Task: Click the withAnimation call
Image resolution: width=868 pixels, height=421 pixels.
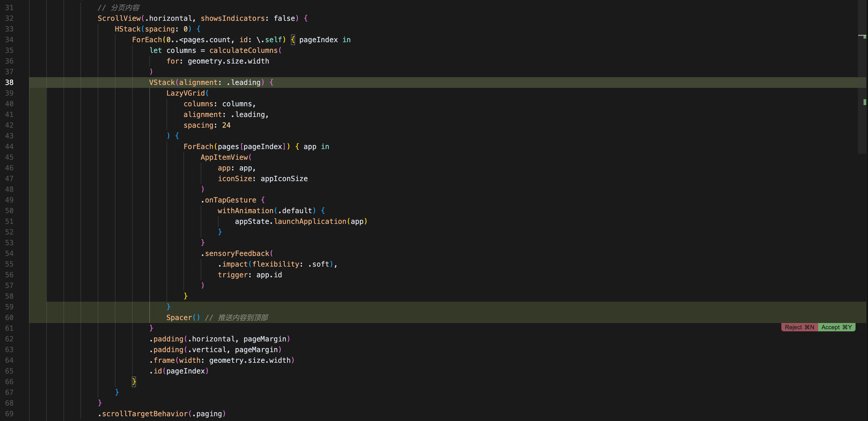Action: click(x=245, y=210)
